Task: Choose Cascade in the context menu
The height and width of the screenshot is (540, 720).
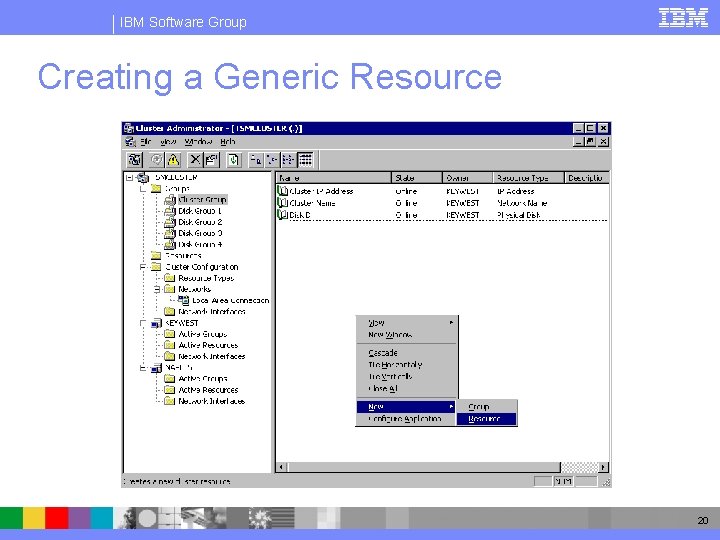Action: point(407,353)
